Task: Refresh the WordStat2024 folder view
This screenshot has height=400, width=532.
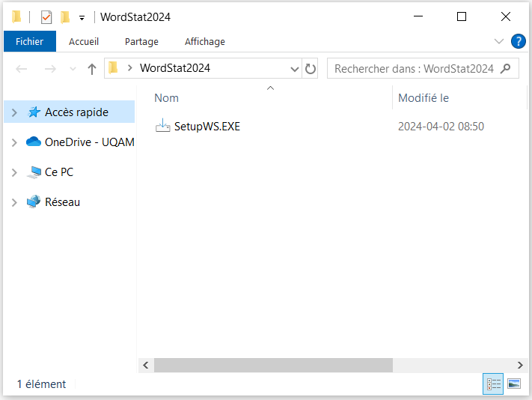Action: click(311, 68)
